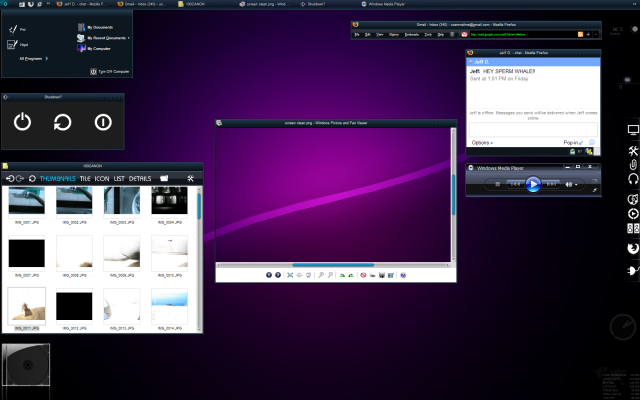Image resolution: width=640 pixels, height=400 pixels.
Task: Open the History menu in Firefox
Action: pyautogui.click(x=394, y=35)
